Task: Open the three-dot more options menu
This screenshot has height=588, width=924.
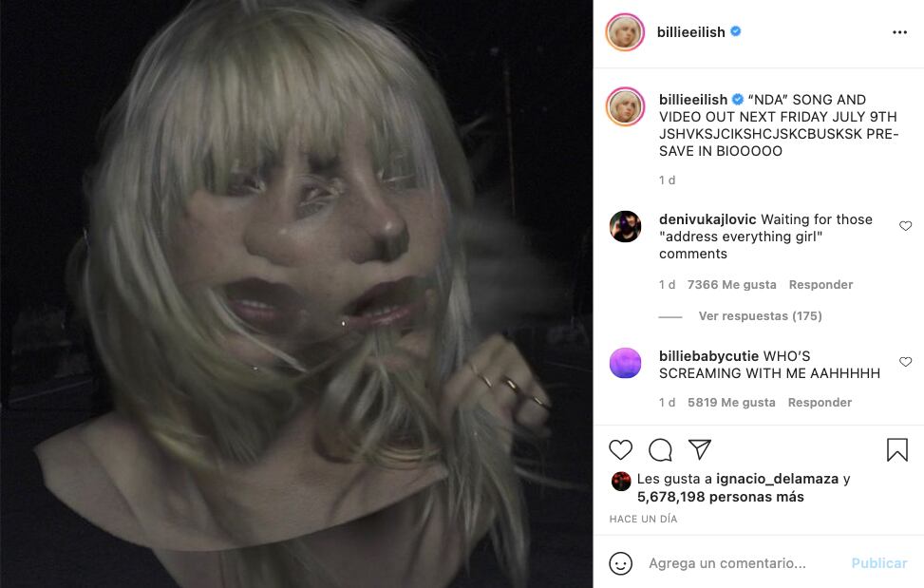Action: (x=899, y=32)
